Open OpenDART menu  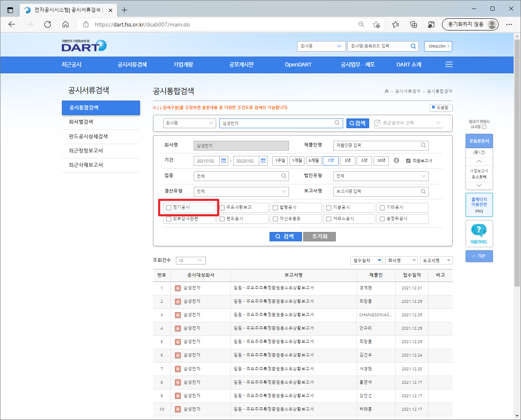(298, 65)
